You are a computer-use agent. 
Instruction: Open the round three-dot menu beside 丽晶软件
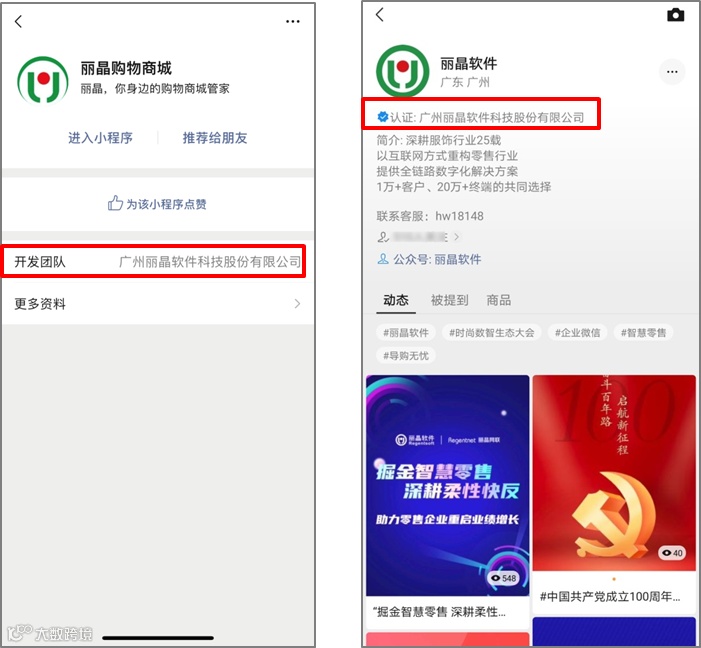pyautogui.click(x=672, y=72)
